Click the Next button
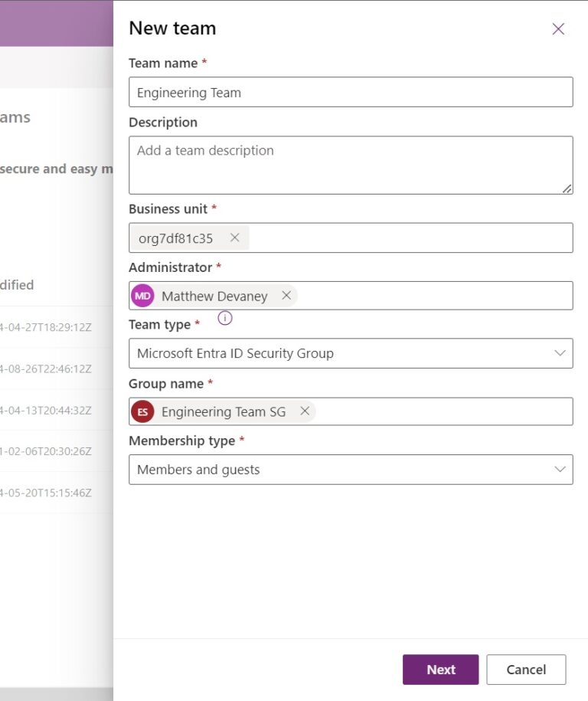The height and width of the screenshot is (701, 588). [x=440, y=669]
